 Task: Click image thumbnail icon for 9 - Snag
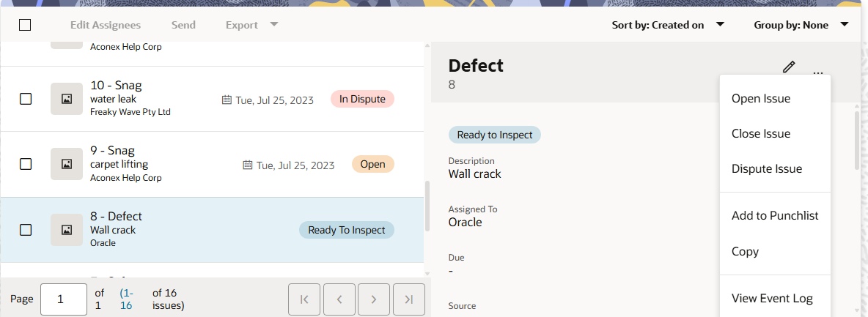coord(67,164)
